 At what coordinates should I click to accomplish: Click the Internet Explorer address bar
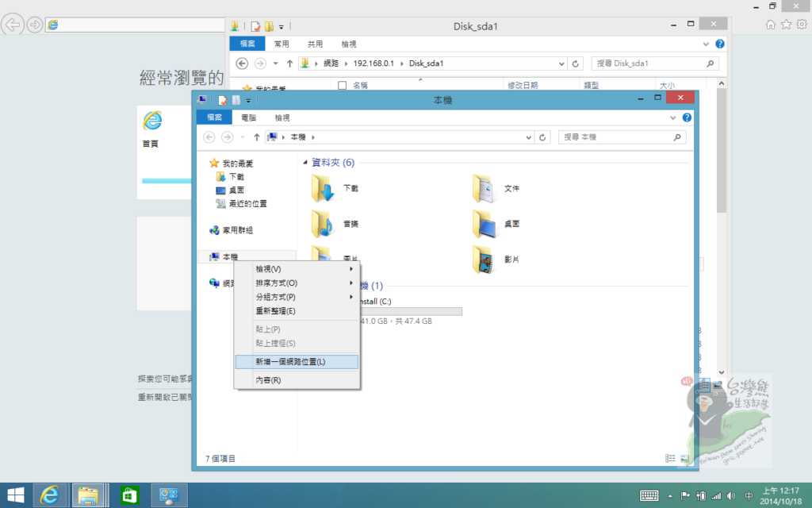pyautogui.click(x=135, y=25)
